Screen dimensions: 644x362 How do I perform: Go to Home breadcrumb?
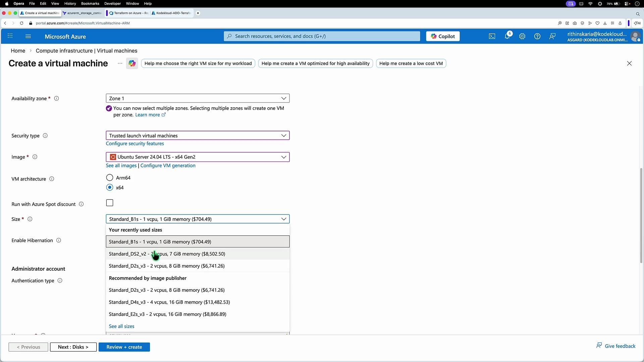click(18, 51)
